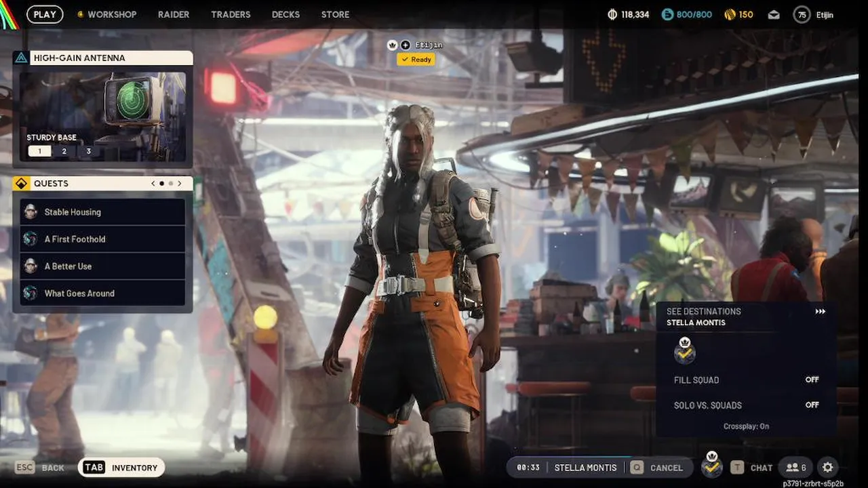The height and width of the screenshot is (488, 868).
Task: Go to the next Quests page arrow
Action: tap(180, 184)
